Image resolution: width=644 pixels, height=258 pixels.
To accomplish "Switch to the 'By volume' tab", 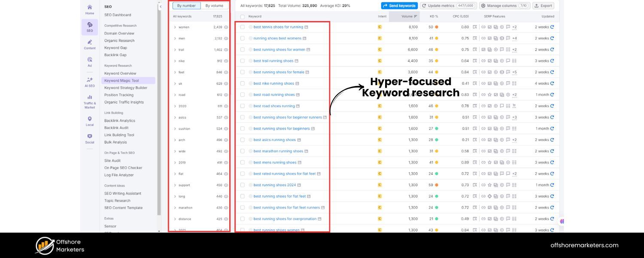I will (215, 6).
